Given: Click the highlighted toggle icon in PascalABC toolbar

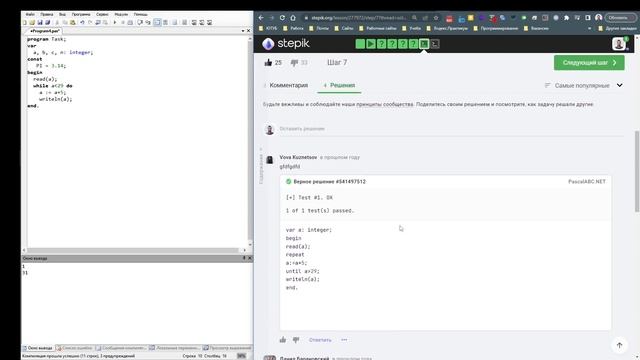Looking at the screenshot, I should click(157, 22).
